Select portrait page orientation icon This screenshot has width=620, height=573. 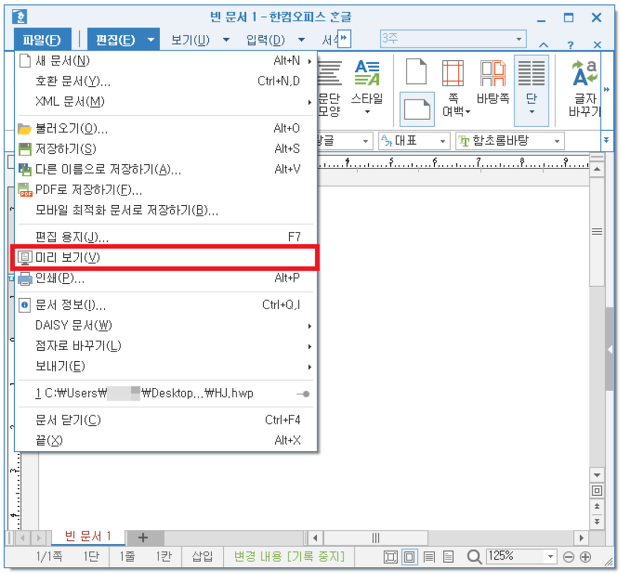(416, 72)
